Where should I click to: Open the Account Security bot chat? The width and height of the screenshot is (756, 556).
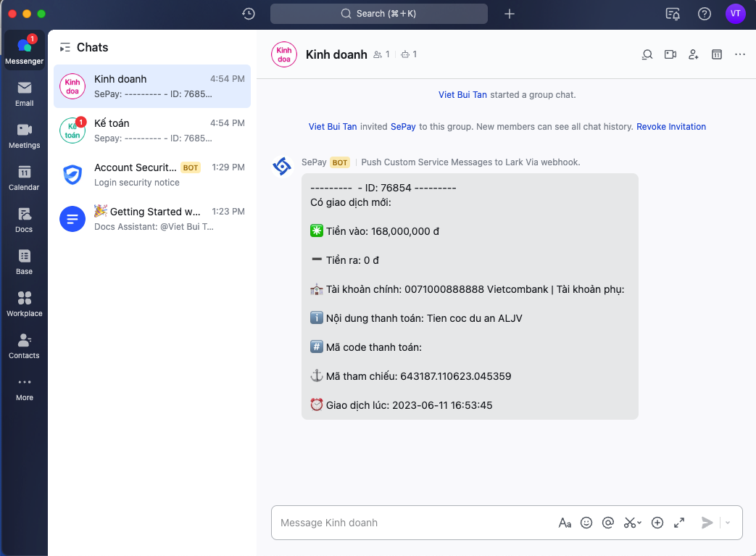tap(152, 175)
